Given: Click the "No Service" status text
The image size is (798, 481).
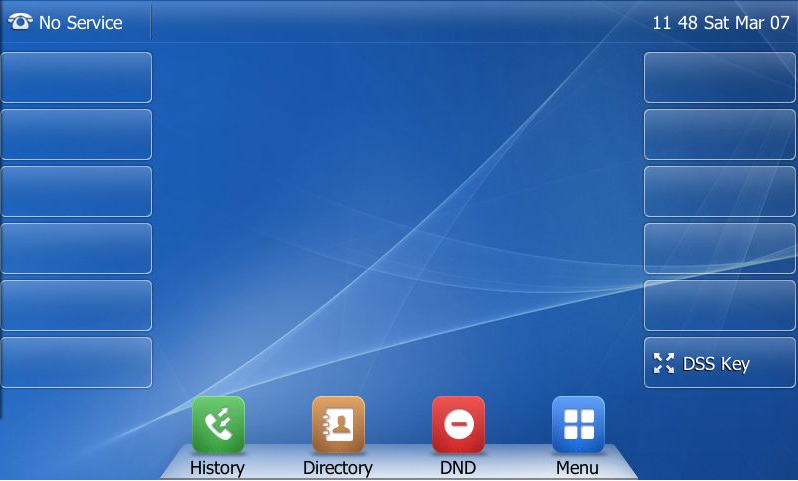Looking at the screenshot, I should [80, 23].
